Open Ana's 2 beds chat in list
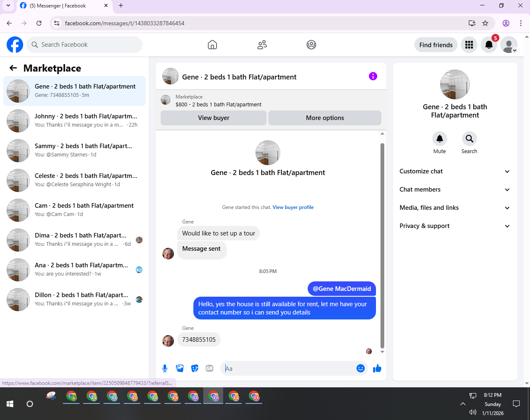530x420 pixels. pos(75,270)
